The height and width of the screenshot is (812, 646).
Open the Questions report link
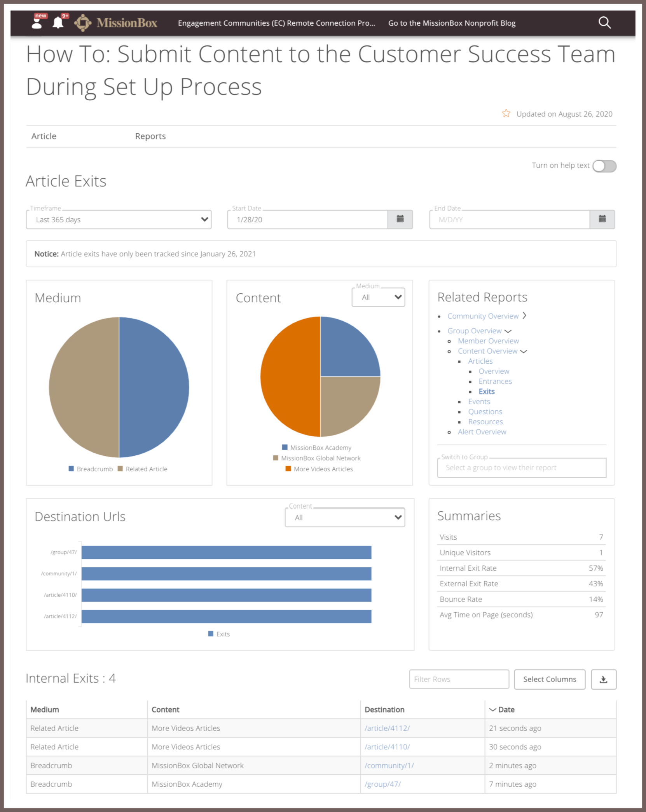tap(485, 411)
